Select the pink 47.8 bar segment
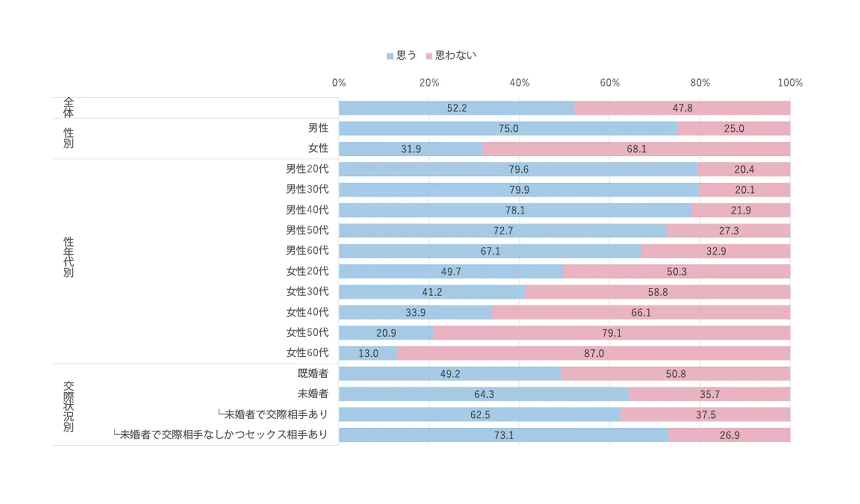860x504 pixels. [x=682, y=108]
